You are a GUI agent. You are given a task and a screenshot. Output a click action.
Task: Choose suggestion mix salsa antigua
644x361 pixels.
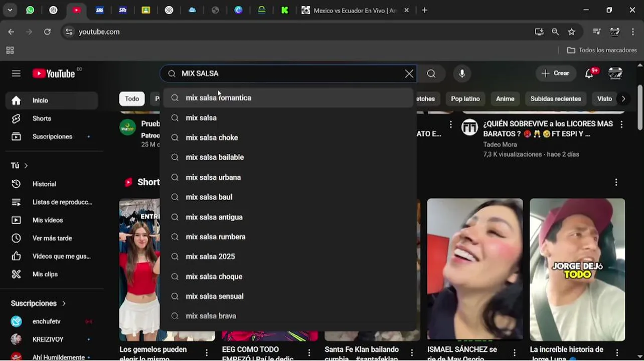[289, 217]
